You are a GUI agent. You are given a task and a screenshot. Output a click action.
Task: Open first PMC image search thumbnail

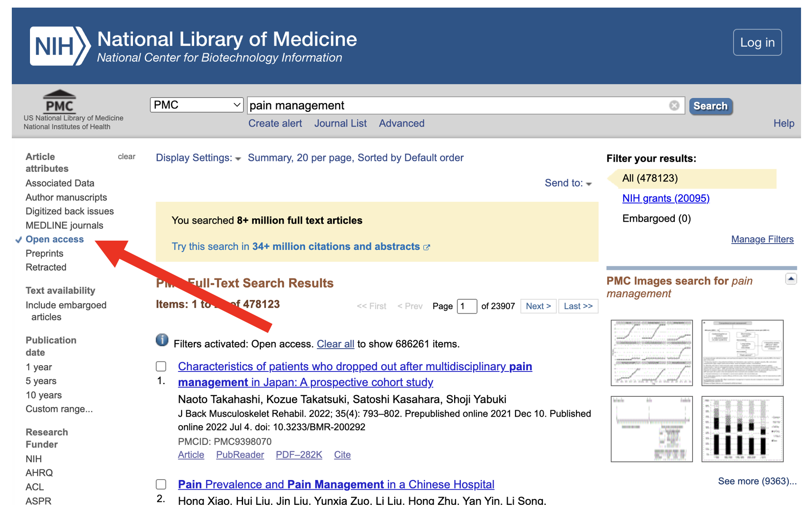tap(651, 352)
